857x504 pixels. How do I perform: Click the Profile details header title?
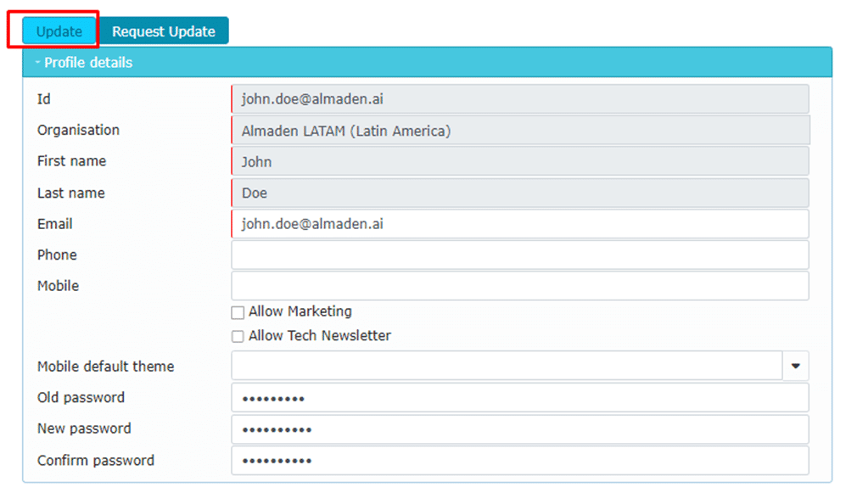click(x=88, y=62)
